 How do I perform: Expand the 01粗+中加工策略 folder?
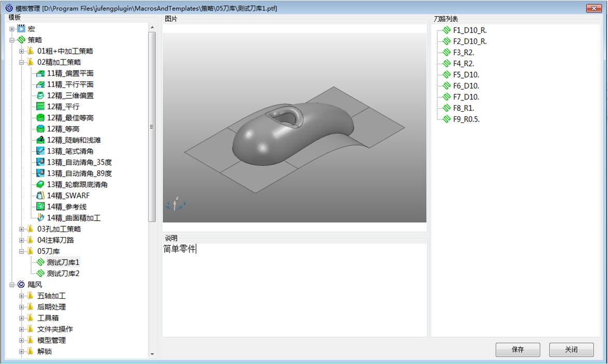pos(22,51)
